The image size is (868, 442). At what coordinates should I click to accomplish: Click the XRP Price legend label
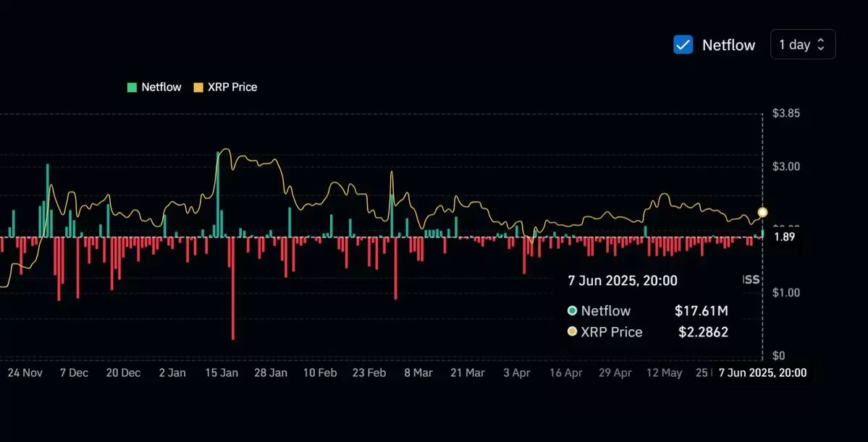232,87
